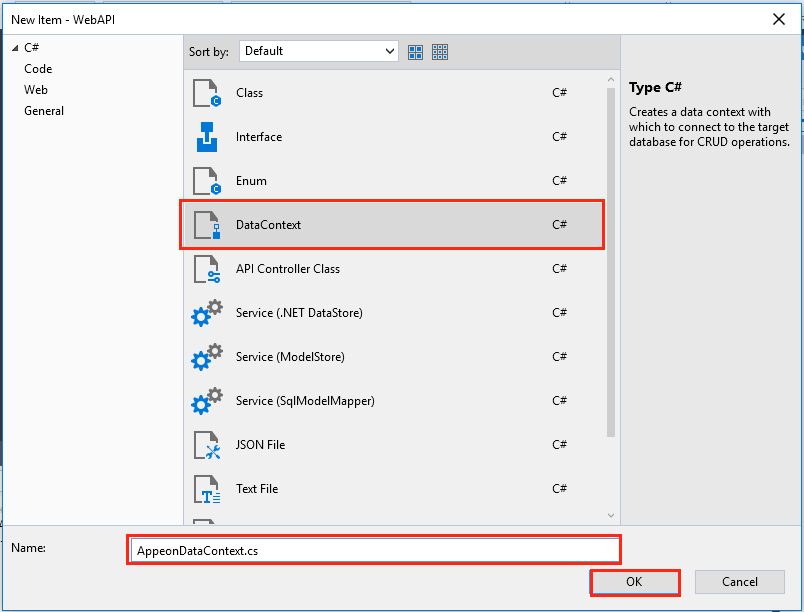Open the Sort by dropdown
804x612 pixels.
point(318,51)
